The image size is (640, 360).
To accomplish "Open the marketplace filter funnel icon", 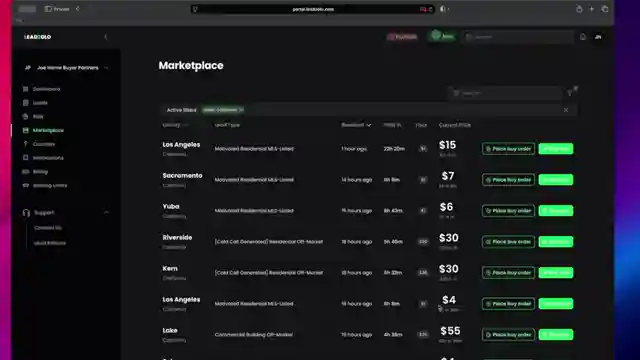I will [x=570, y=93].
